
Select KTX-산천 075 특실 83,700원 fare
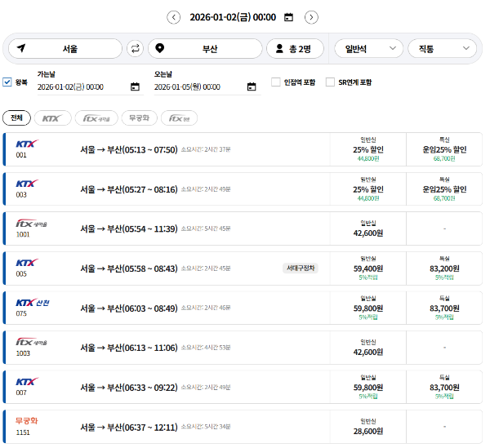tap(444, 308)
